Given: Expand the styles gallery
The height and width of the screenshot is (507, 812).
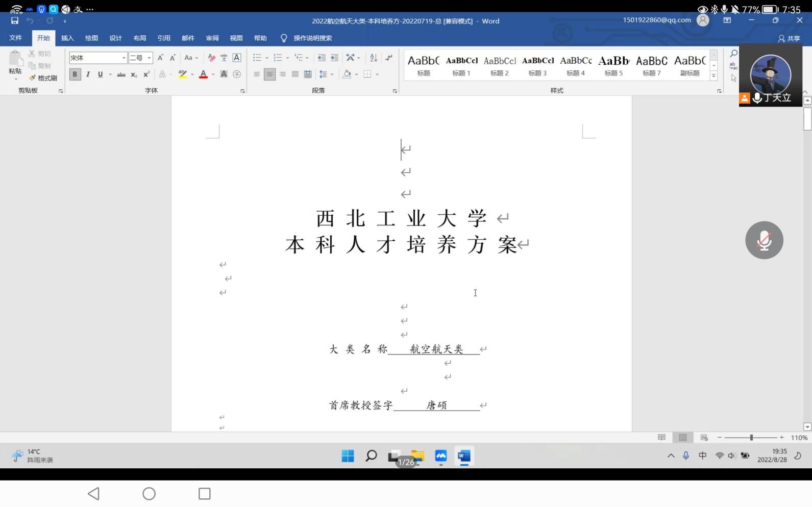Looking at the screenshot, I should pyautogui.click(x=713, y=77).
